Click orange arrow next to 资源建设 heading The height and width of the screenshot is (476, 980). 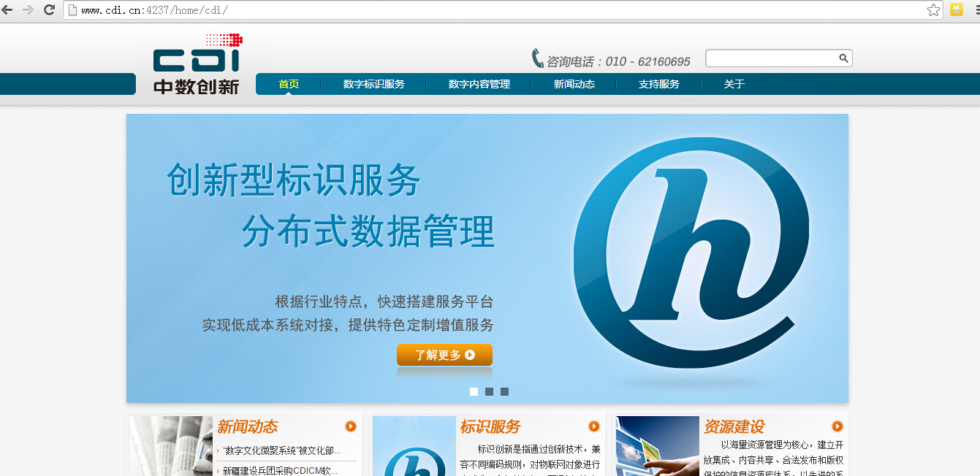coord(837,426)
